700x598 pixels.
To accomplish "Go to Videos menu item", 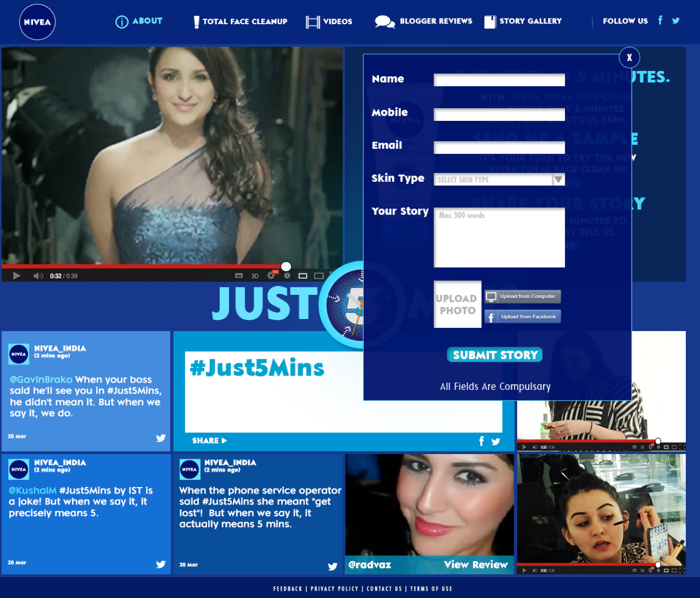I will [x=329, y=22].
